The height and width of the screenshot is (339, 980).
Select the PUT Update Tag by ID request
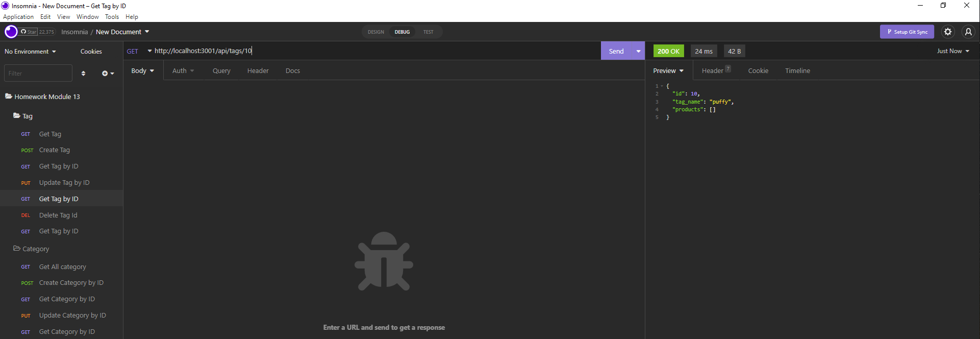tap(64, 183)
